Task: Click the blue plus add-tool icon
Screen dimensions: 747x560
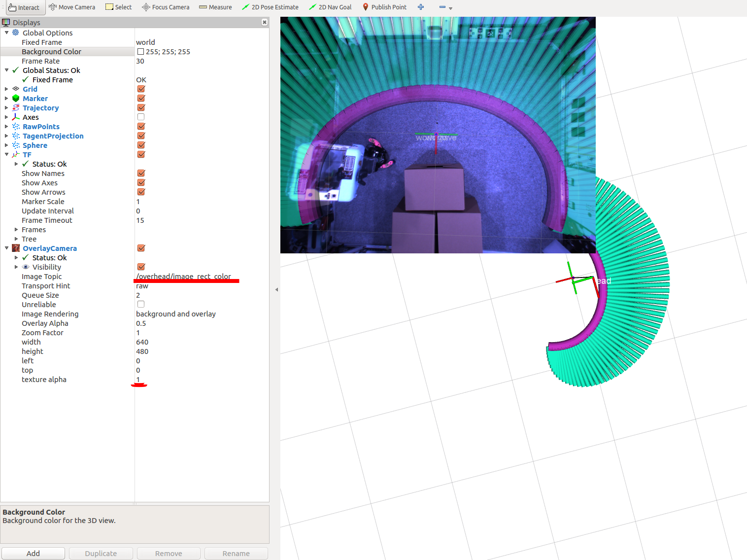Action: coord(421,7)
